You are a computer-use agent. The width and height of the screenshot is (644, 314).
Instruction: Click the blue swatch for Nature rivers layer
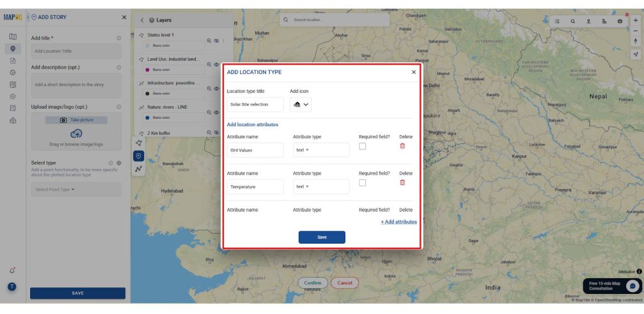(147, 117)
